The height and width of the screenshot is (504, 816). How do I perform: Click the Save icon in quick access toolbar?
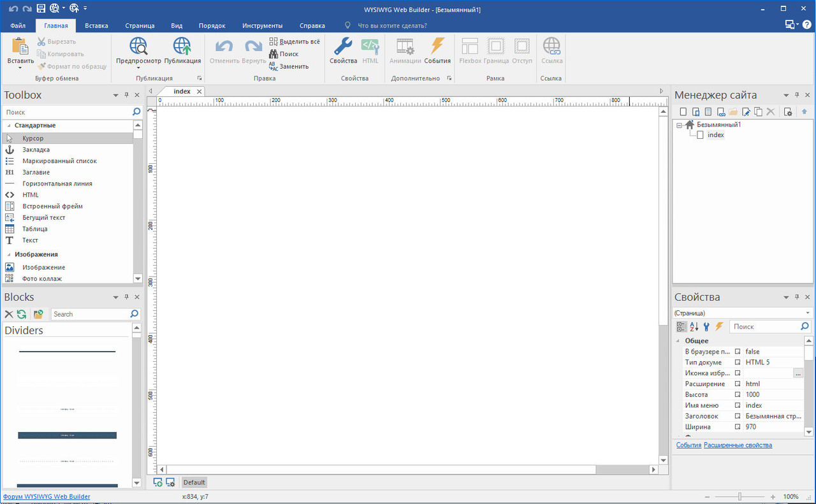click(x=41, y=8)
